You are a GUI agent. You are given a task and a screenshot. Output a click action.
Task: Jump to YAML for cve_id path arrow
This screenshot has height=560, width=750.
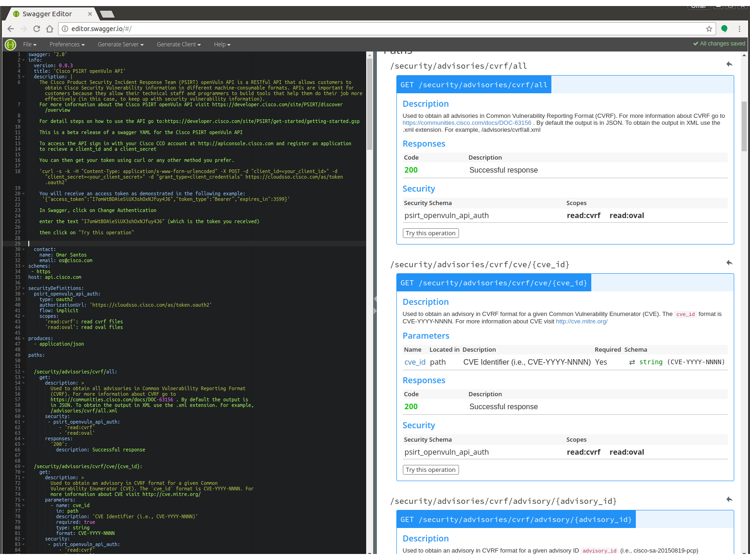point(729,263)
